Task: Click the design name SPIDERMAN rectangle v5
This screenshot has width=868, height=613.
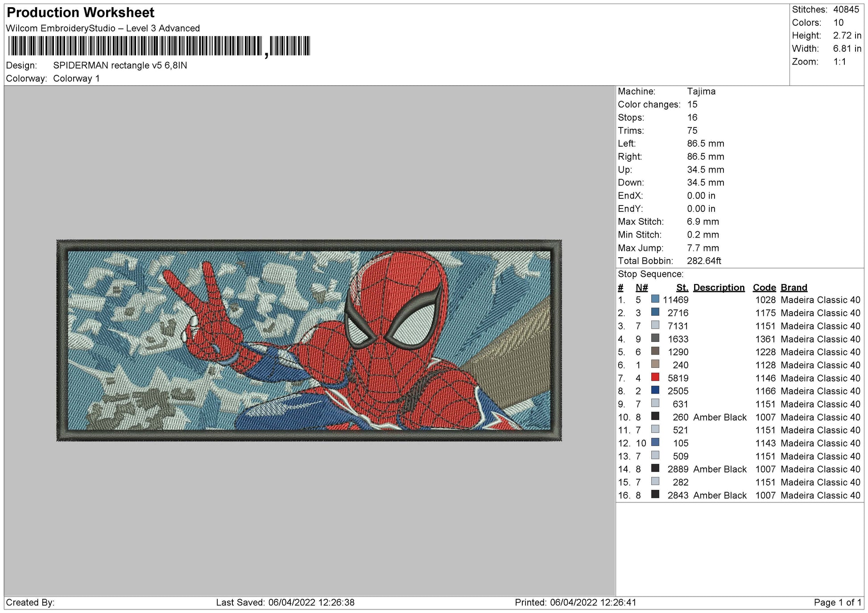Action: tap(120, 66)
